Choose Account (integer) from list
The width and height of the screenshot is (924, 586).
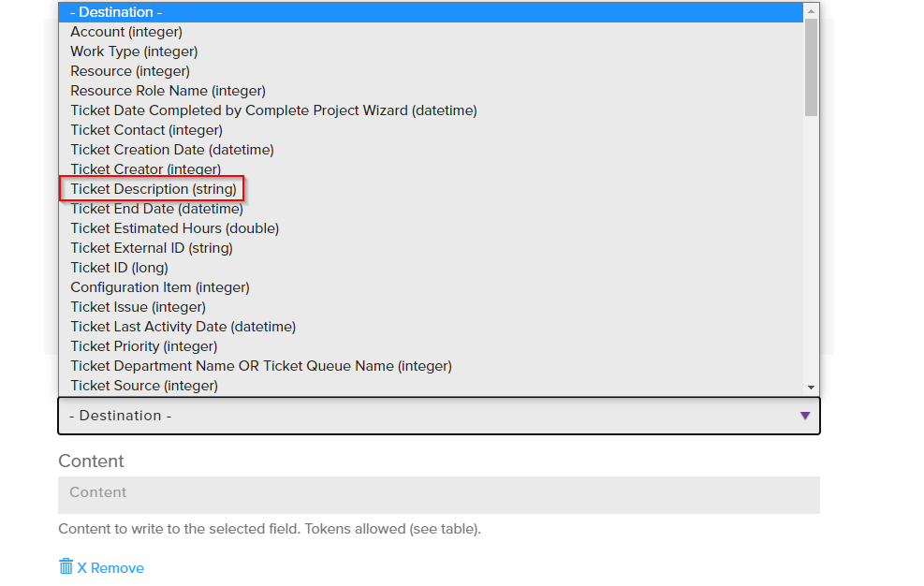(x=126, y=32)
